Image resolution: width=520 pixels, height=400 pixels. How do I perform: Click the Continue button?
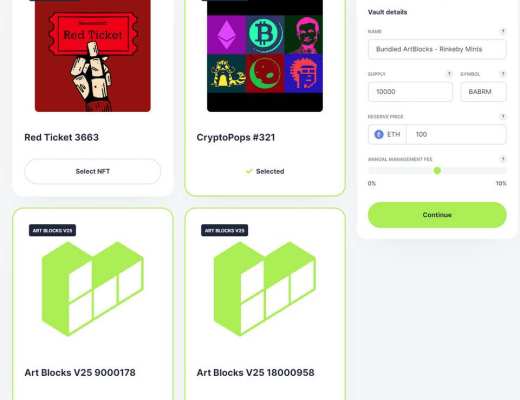pyautogui.click(x=437, y=215)
